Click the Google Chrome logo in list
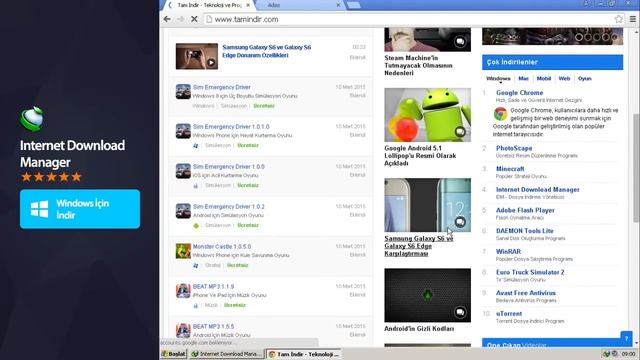Screen dimensions: 640x360 point(500,113)
